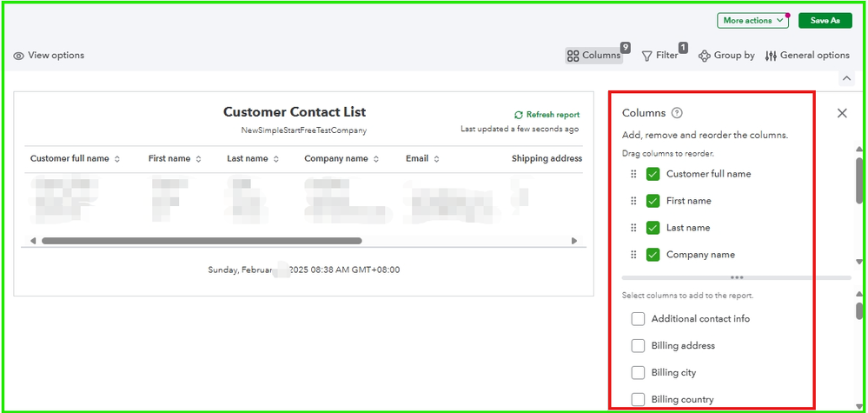
Task: Click upper column list scrollbar thumb
Action: 859,181
